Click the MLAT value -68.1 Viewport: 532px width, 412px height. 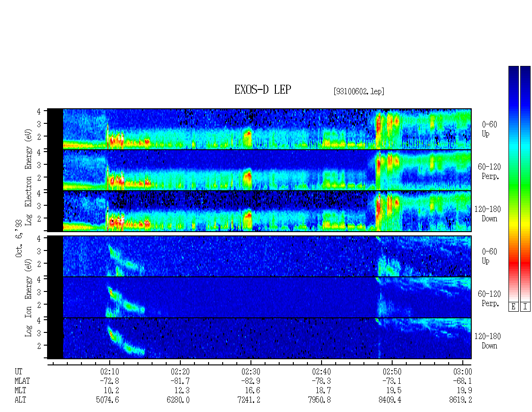[x=462, y=381]
